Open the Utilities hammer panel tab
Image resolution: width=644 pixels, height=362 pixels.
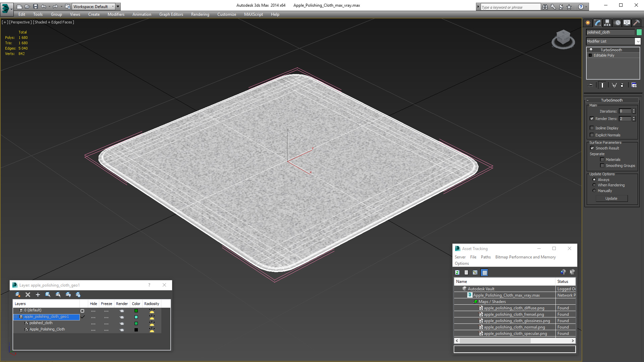[636, 23]
